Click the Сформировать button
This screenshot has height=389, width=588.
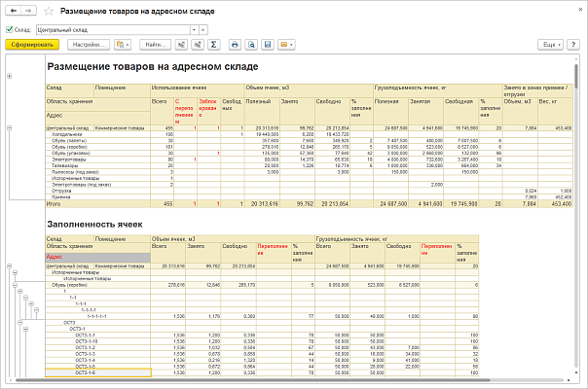point(31,45)
